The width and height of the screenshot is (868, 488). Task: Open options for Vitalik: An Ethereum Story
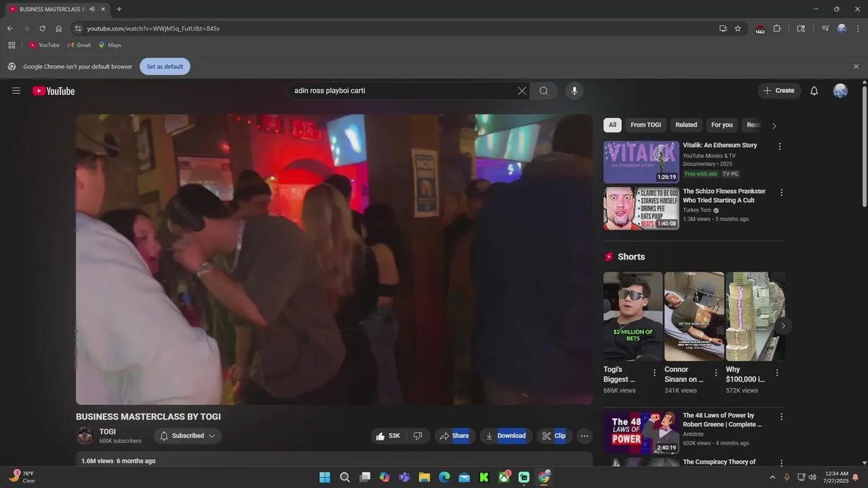780,146
